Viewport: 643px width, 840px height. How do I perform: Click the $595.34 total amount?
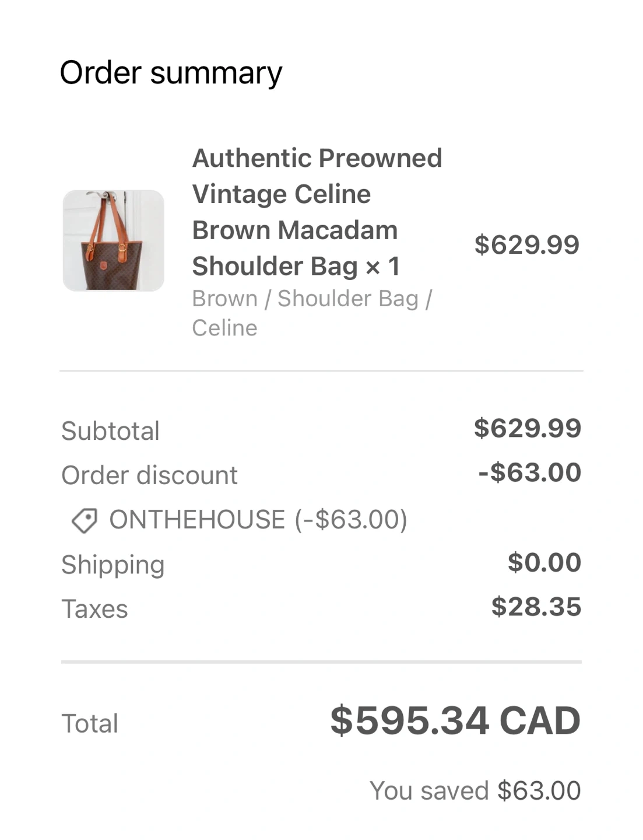(x=409, y=720)
